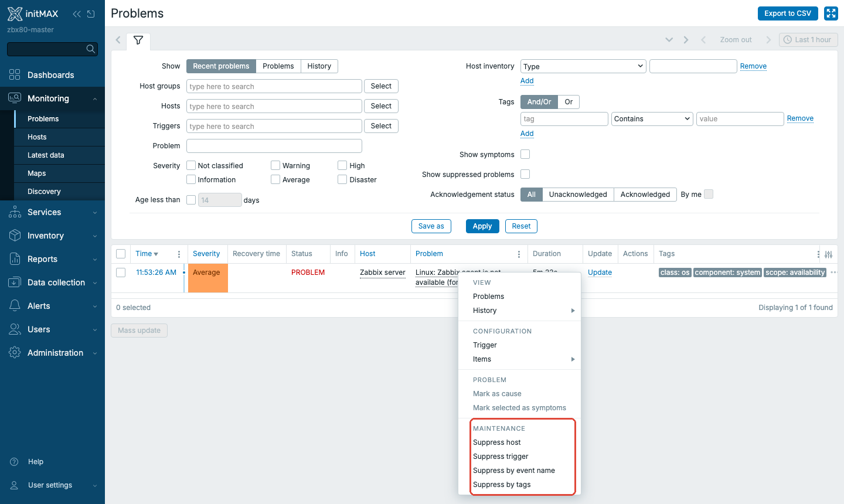The width and height of the screenshot is (844, 504).
Task: Open Dashboards from the sidebar
Action: [x=50, y=75]
